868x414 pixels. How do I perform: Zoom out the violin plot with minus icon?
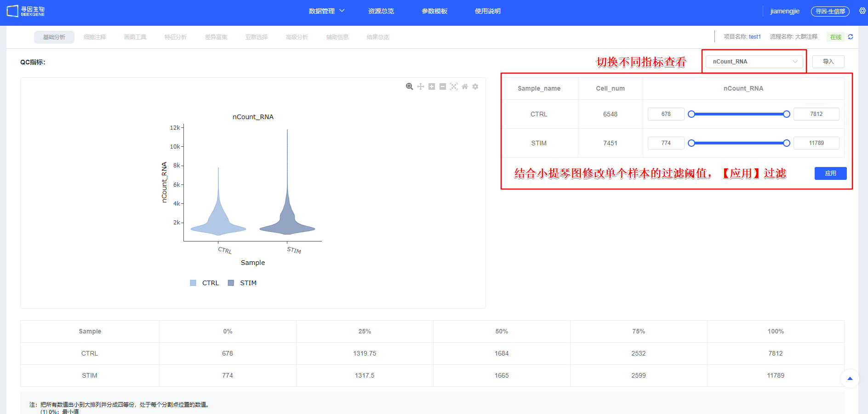[x=443, y=86]
